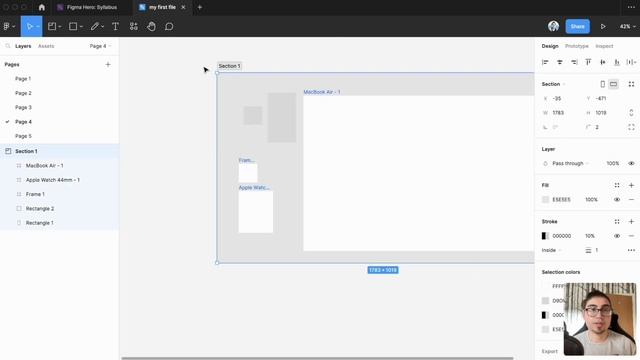Select Rectangle 1 layer

[x=59, y=223]
